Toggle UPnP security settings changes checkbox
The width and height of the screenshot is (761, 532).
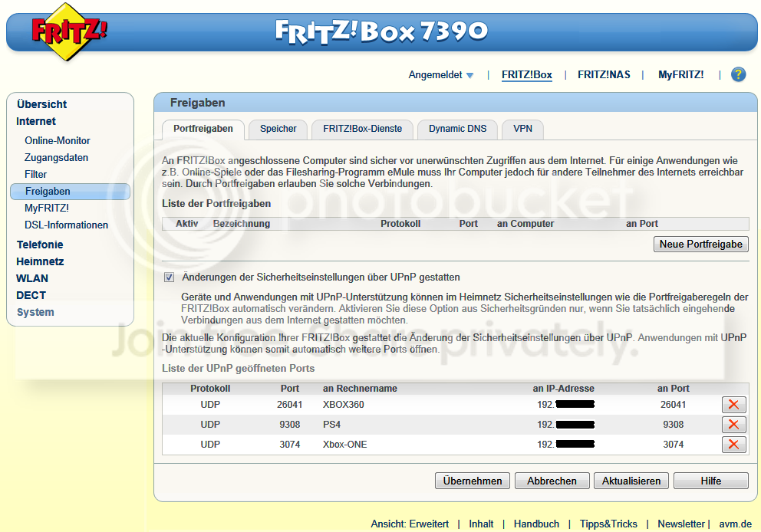pyautogui.click(x=169, y=277)
